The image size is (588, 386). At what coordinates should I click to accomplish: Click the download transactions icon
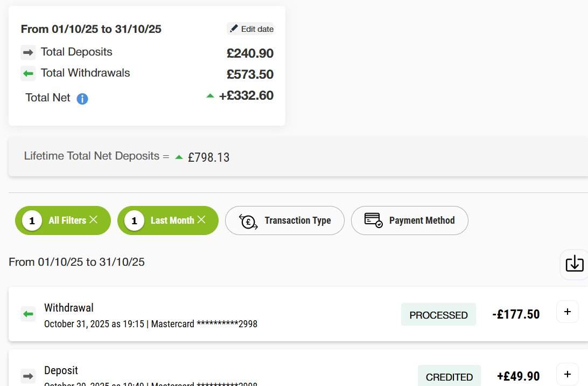click(x=574, y=264)
